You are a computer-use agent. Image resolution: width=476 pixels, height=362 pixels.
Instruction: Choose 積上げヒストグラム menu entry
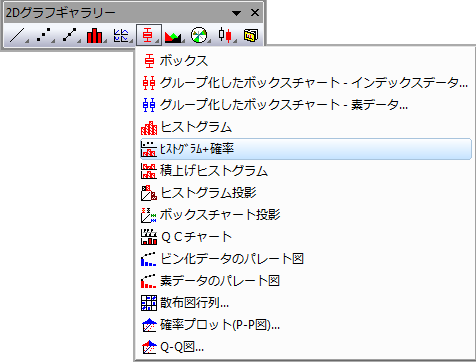[306, 171]
